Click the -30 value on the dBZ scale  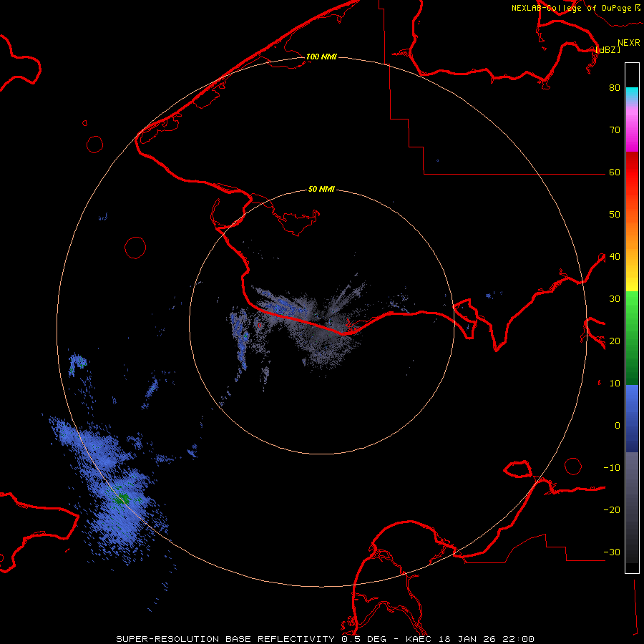tap(612, 552)
